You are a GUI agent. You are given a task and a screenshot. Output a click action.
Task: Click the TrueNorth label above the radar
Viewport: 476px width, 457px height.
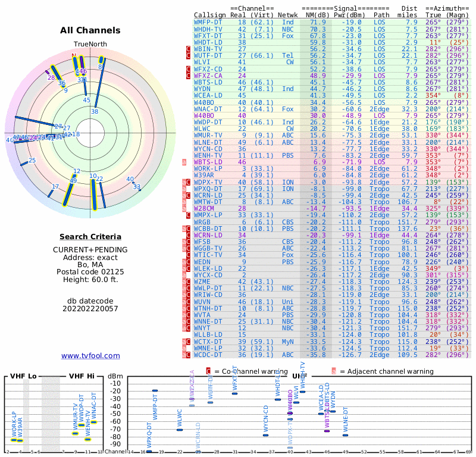coord(90,44)
